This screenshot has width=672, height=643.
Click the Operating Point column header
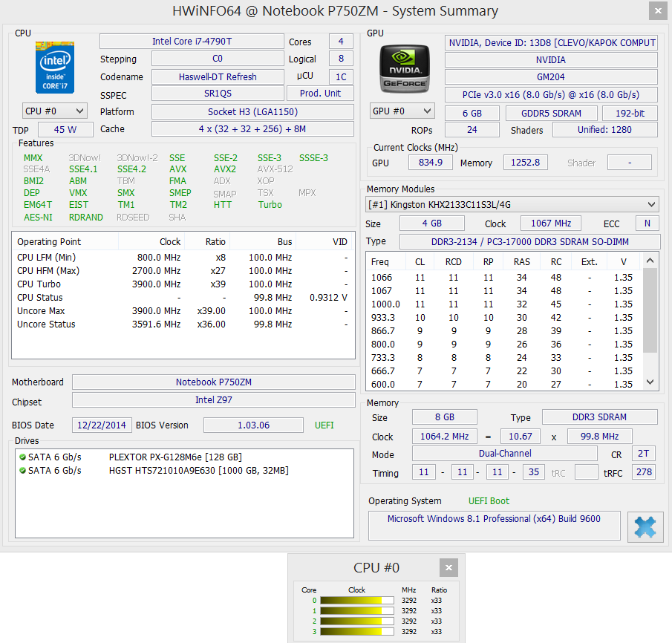pos(65,242)
